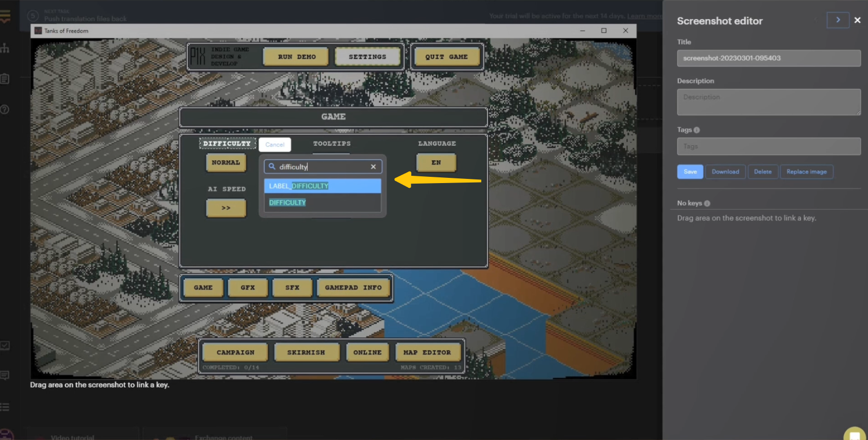Select DIFFICULTY key from results
Image resolution: width=868 pixels, height=440 pixels.
(322, 202)
